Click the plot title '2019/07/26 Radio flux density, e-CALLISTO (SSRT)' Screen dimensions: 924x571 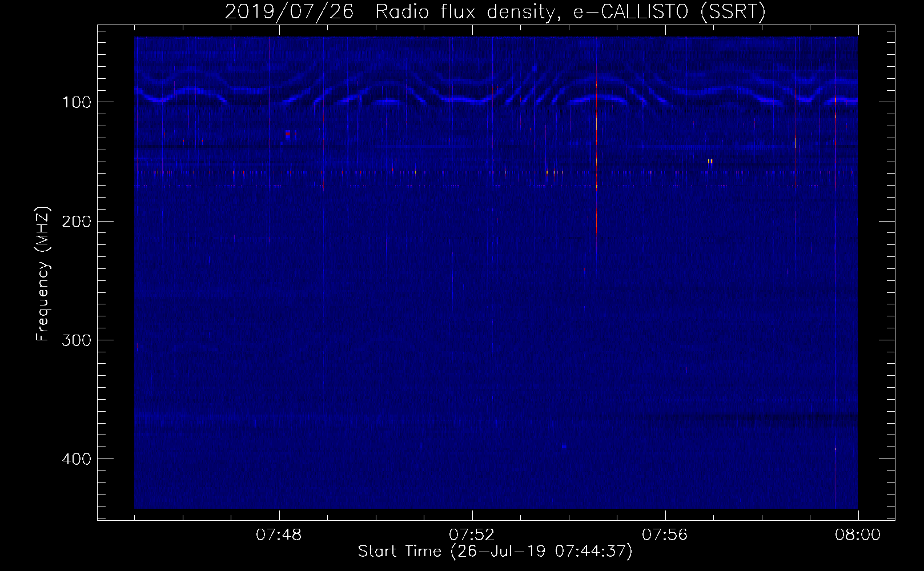[495, 11]
